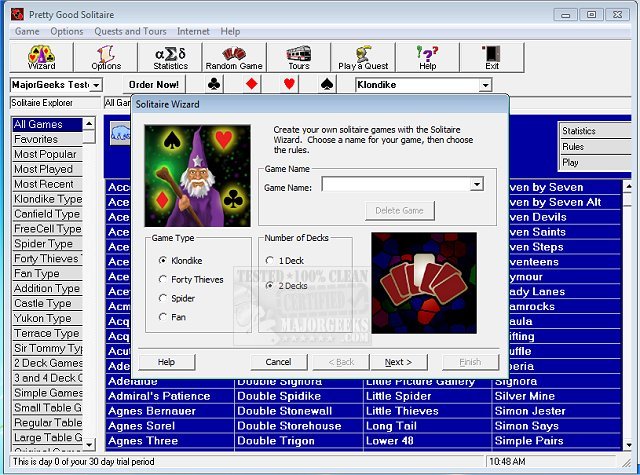
Task: Select the Forty Thieves radio option
Action: point(163,279)
